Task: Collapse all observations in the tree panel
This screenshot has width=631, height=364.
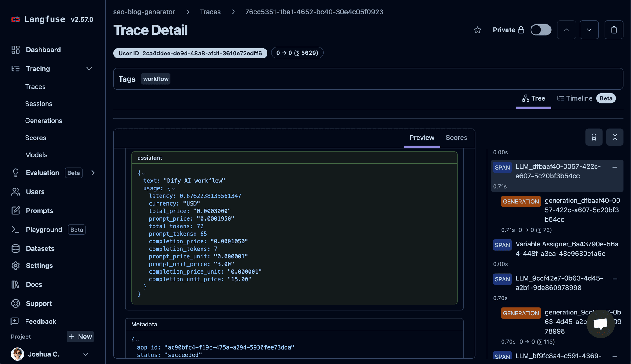Action: [615, 137]
